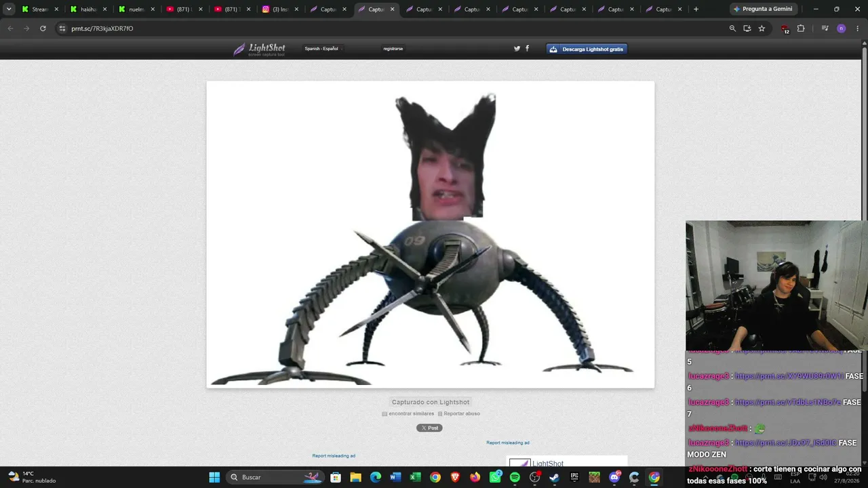Viewport: 868px width, 488px height.
Task: Switch to the Stream Kick tab
Action: [40, 9]
